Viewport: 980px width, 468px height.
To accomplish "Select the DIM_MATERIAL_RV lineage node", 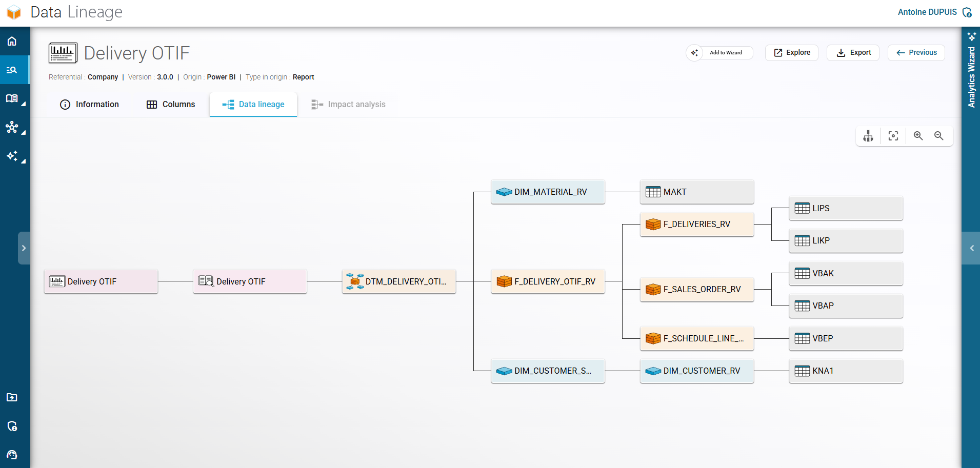I will tap(548, 192).
